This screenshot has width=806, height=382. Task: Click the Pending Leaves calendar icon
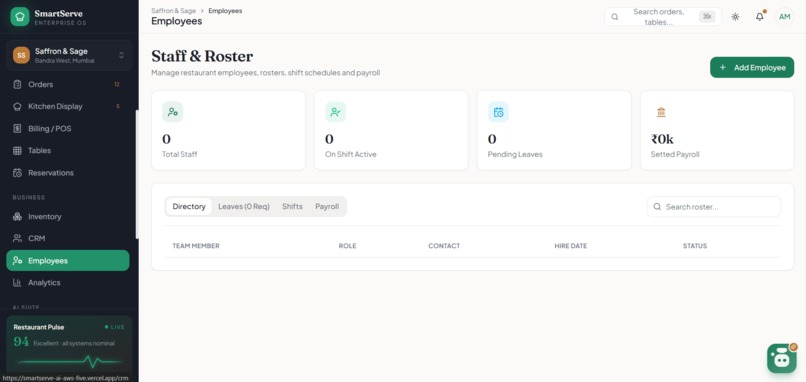499,112
